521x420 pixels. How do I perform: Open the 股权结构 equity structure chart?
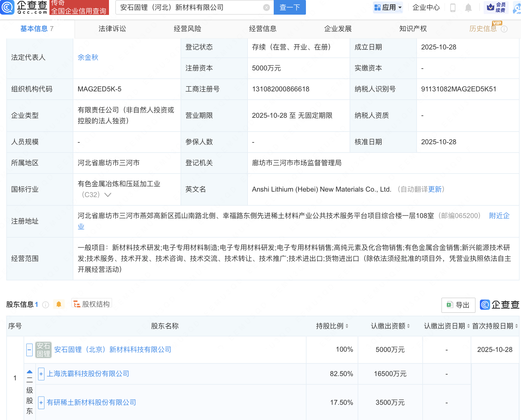tap(91, 304)
